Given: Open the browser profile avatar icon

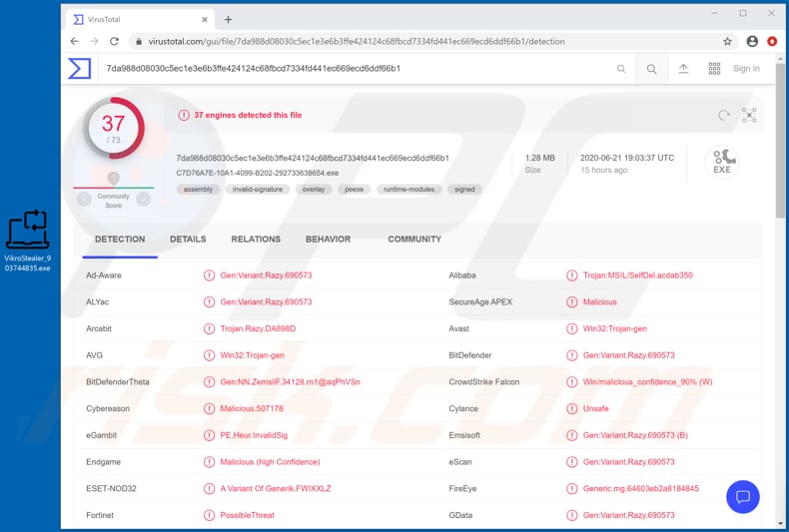Looking at the screenshot, I should [752, 42].
